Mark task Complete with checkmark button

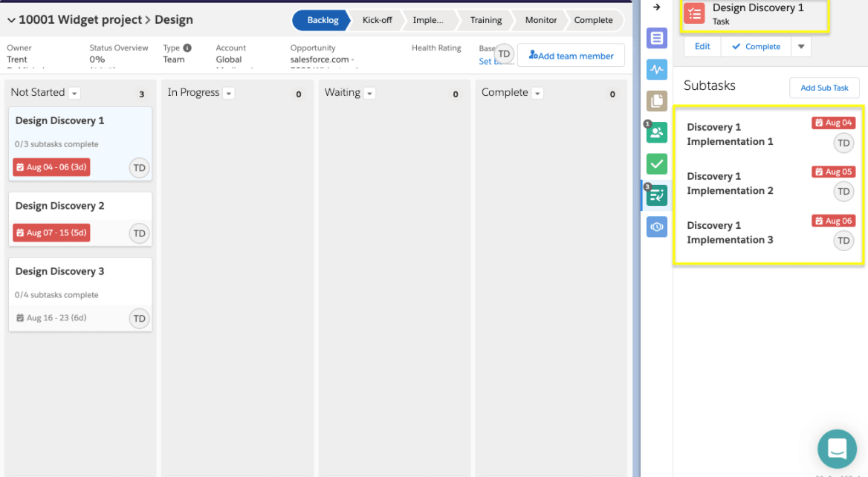coord(757,47)
